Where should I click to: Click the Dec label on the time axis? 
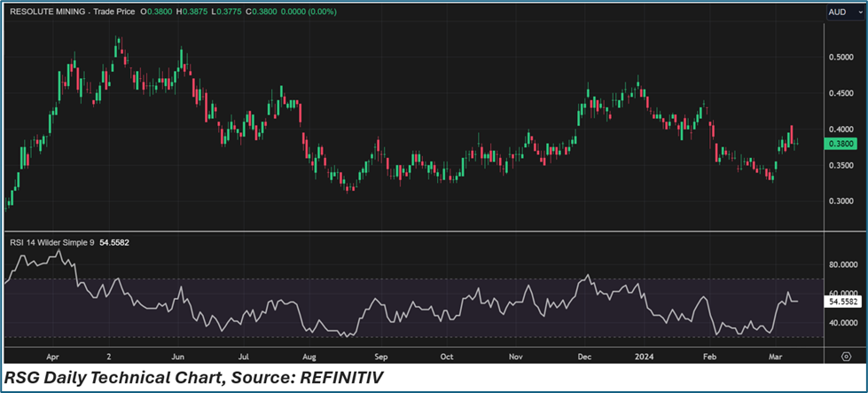[585, 355]
